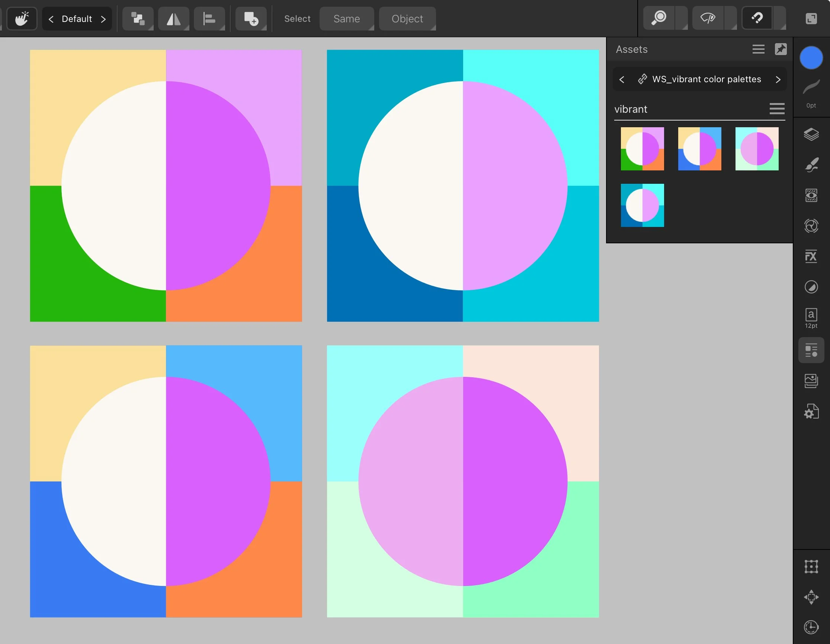Image resolution: width=830 pixels, height=644 pixels.
Task: Switch to Same selection mode
Action: pos(346,19)
